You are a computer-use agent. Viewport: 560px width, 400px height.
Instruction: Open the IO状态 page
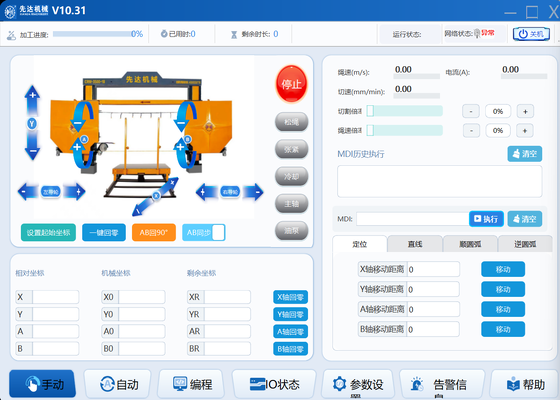coord(274,384)
